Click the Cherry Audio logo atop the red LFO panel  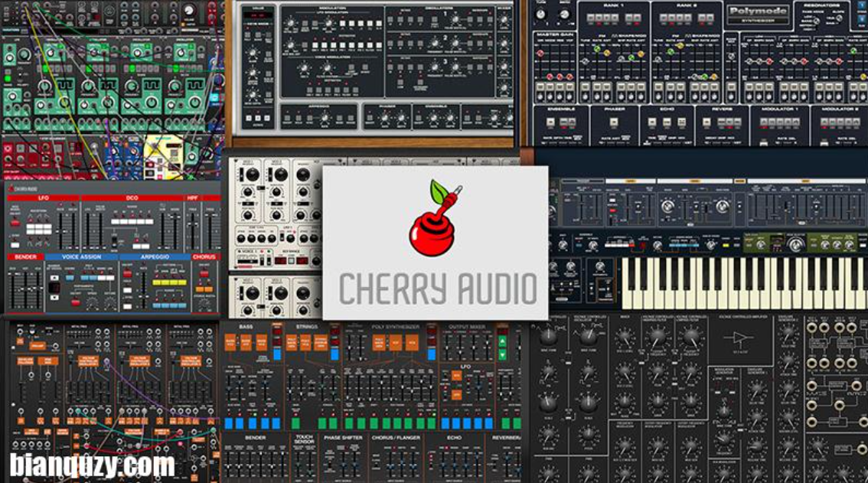[23, 188]
